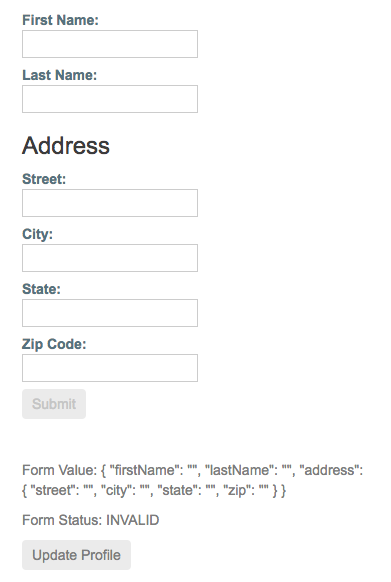Click the greyed-out Submit button
The width and height of the screenshot is (391, 582).
[54, 404]
